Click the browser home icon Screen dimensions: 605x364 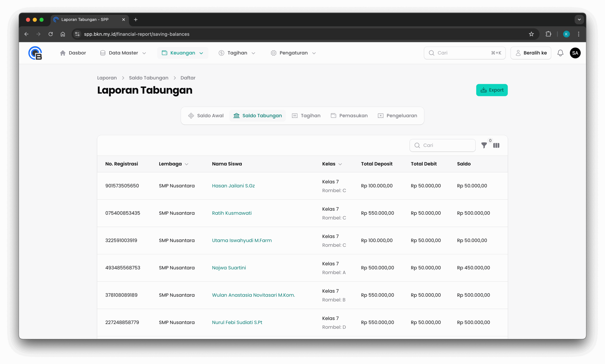click(63, 34)
